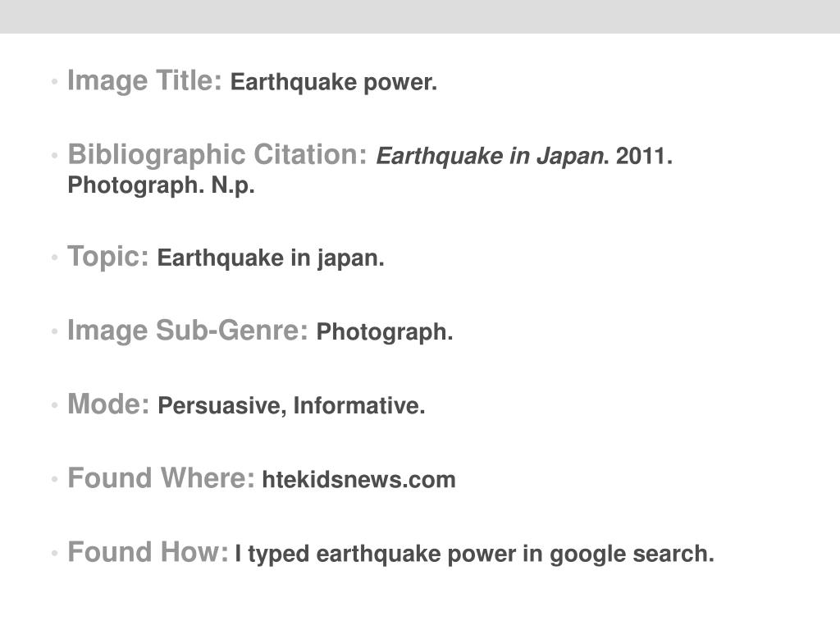Click the Photograph. N.p. line
Screen dimensions: 840x630
click(162, 185)
